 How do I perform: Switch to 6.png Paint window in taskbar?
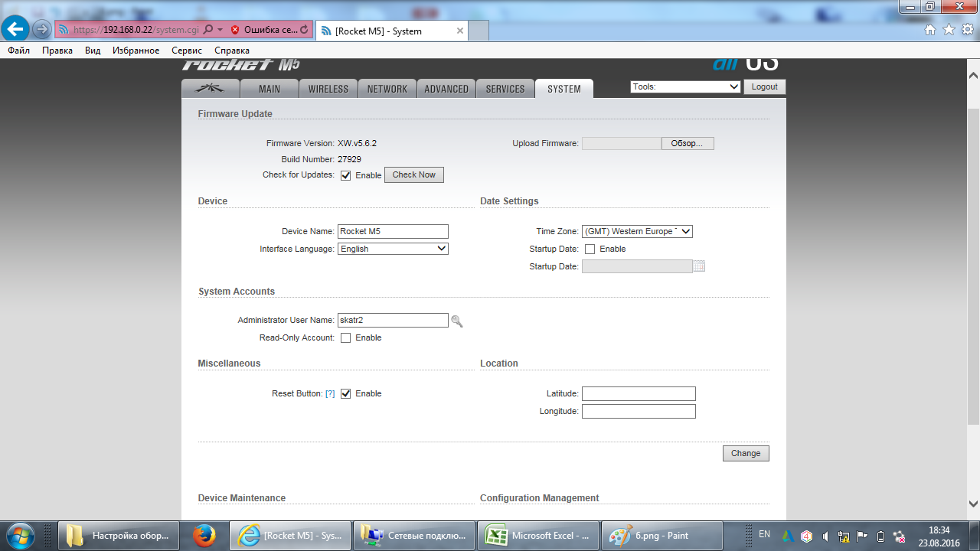point(662,536)
